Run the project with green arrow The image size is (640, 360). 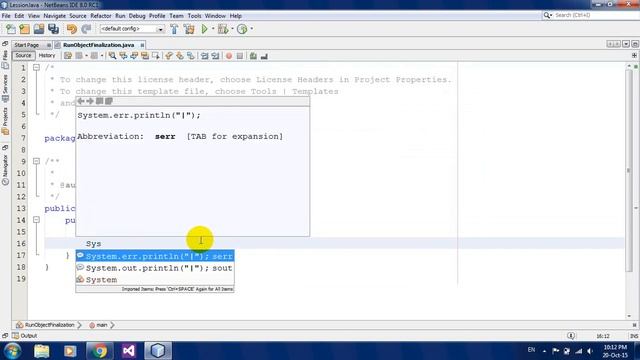click(x=204, y=29)
